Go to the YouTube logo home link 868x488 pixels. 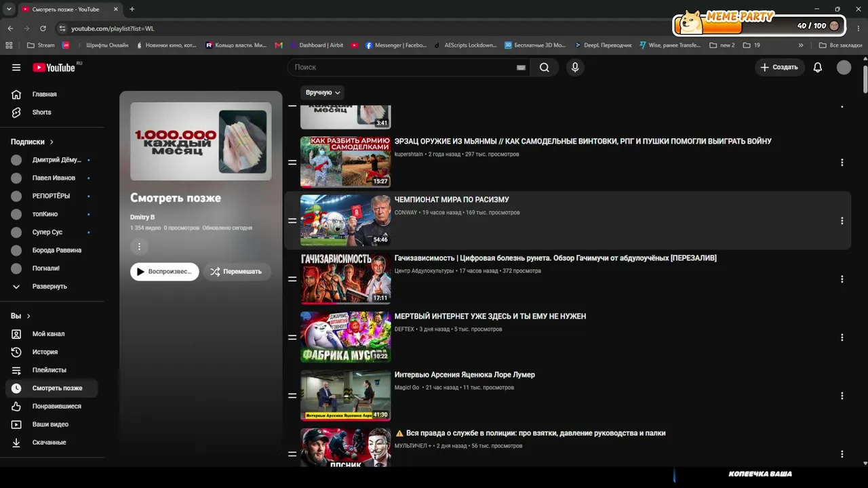pyautogui.click(x=54, y=67)
